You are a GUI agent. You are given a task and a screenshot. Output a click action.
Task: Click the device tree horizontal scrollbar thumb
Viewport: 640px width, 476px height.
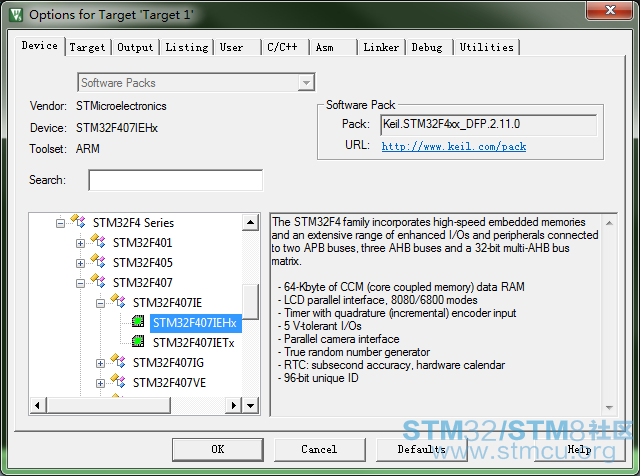(108, 406)
